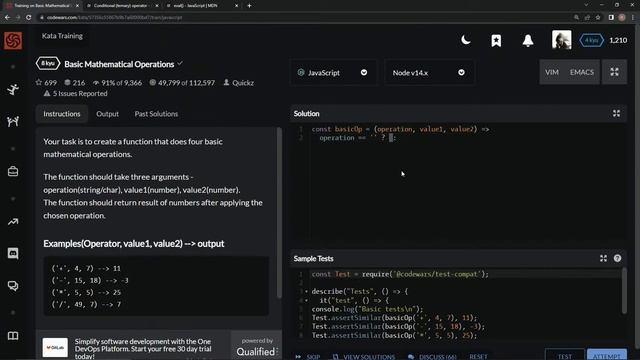Click the 91% of 9,366 satisfaction rating
640x360 pixels.
[x=118, y=83]
